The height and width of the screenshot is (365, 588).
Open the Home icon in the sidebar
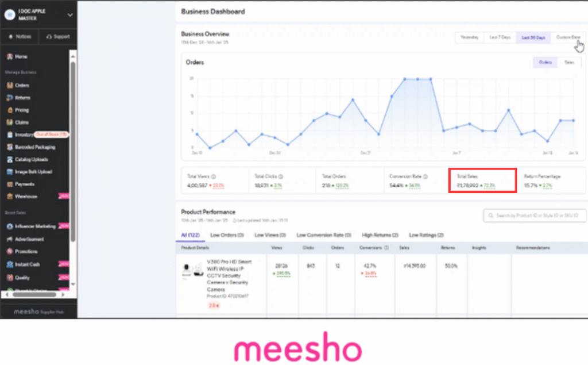(10, 57)
